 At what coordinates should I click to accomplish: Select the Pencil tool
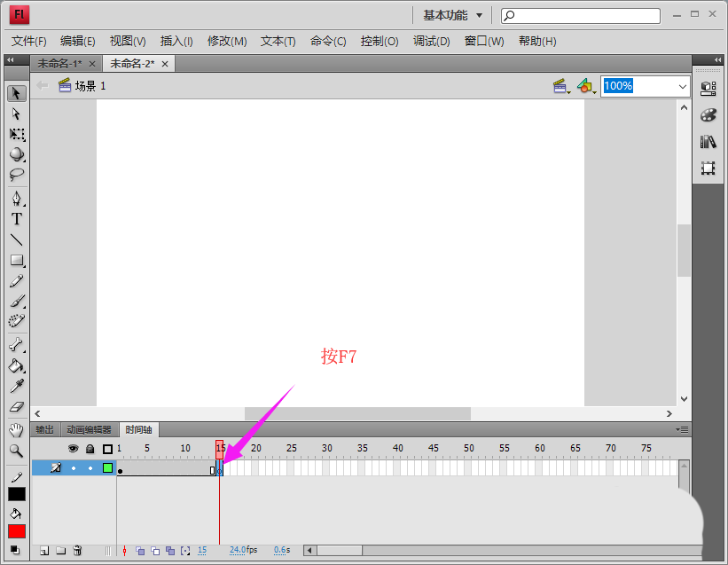(x=17, y=281)
